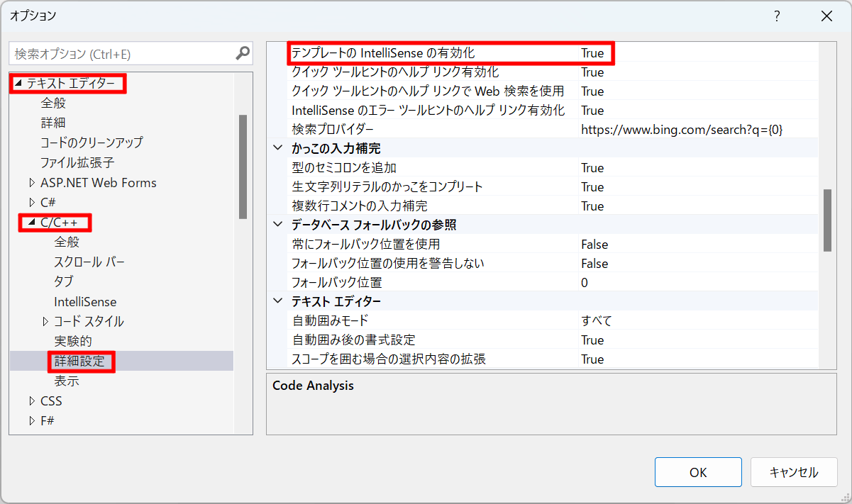Click the フォールバック位置 value 0

click(585, 283)
